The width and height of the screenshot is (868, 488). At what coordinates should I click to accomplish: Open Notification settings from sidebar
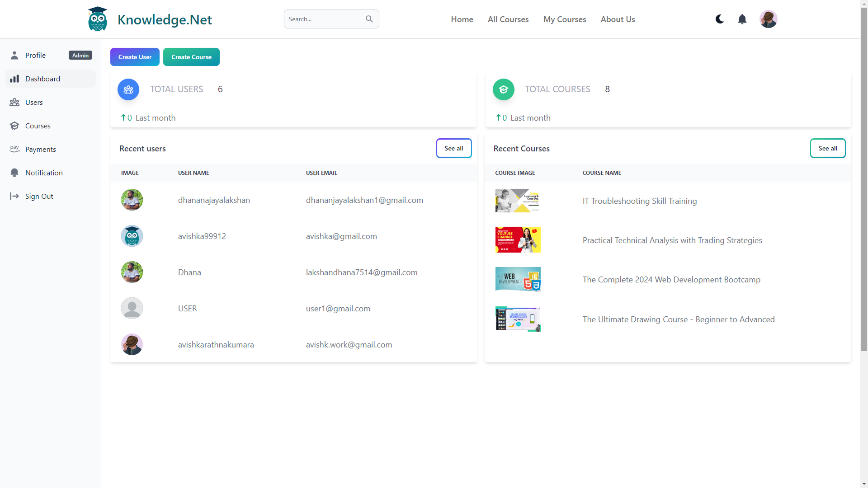pos(14,173)
